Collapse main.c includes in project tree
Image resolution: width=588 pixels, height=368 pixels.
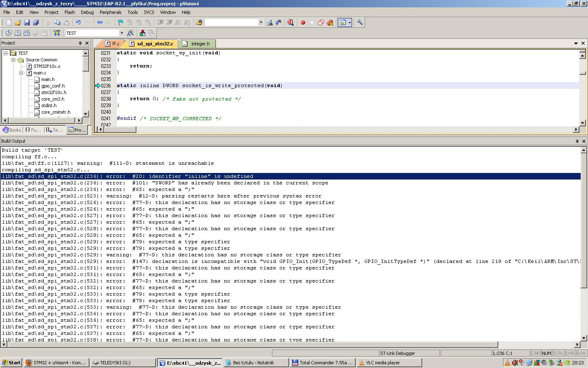21,73
